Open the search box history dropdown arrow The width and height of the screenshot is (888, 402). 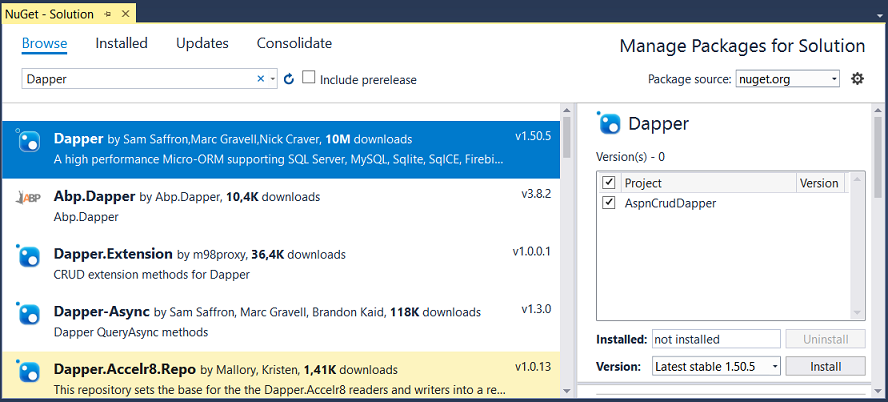point(272,79)
